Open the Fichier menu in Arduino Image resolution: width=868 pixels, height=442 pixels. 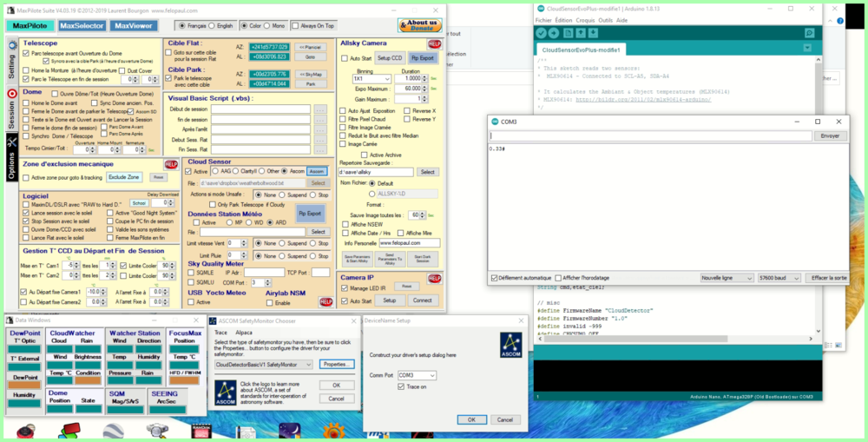(x=543, y=20)
